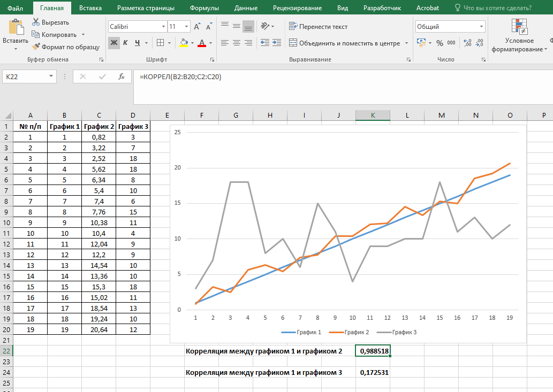
Task: Open Выравнивание dialog launcher
Action: 408,60
